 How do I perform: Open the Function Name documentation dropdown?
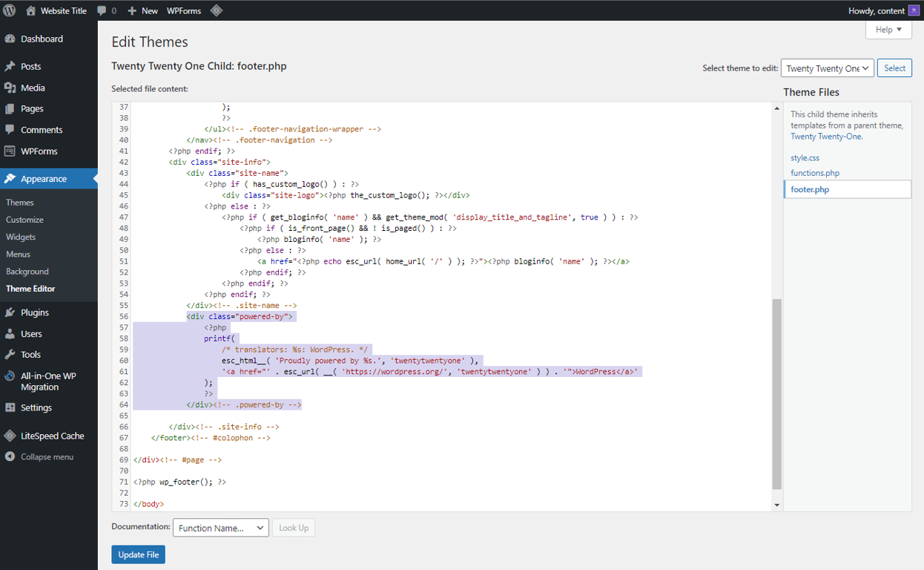pyautogui.click(x=220, y=528)
